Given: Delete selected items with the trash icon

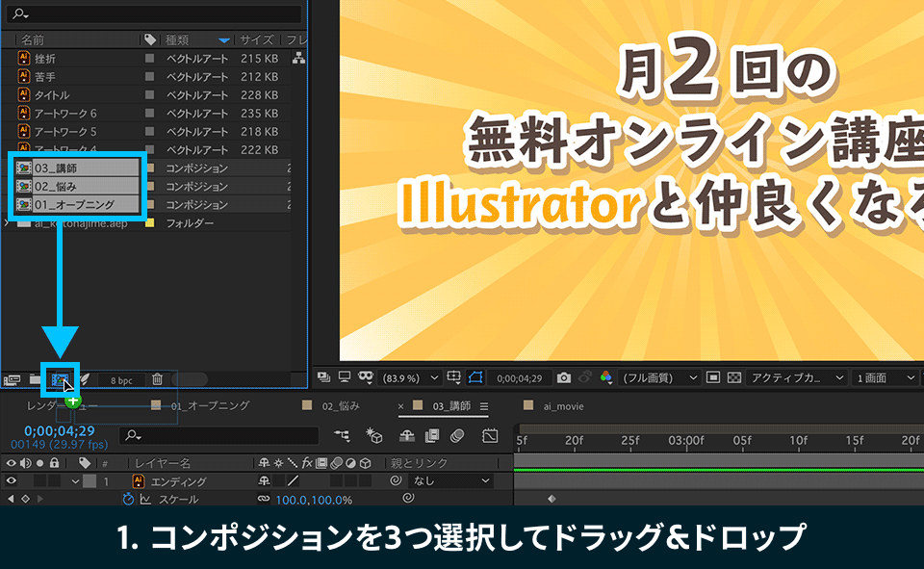Looking at the screenshot, I should point(157,379).
